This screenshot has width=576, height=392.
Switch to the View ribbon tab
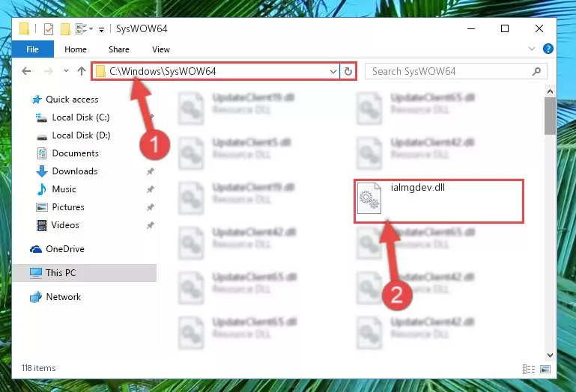click(x=161, y=49)
